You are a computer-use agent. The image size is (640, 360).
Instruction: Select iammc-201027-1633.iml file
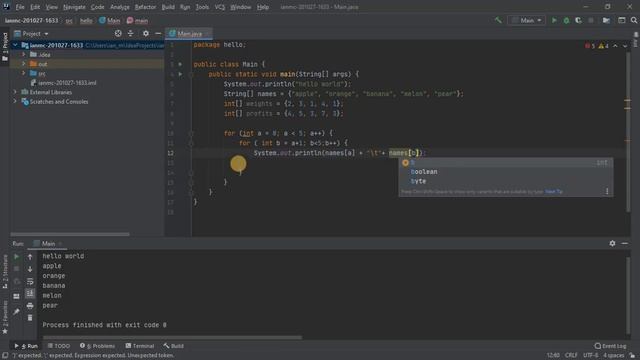click(x=67, y=83)
